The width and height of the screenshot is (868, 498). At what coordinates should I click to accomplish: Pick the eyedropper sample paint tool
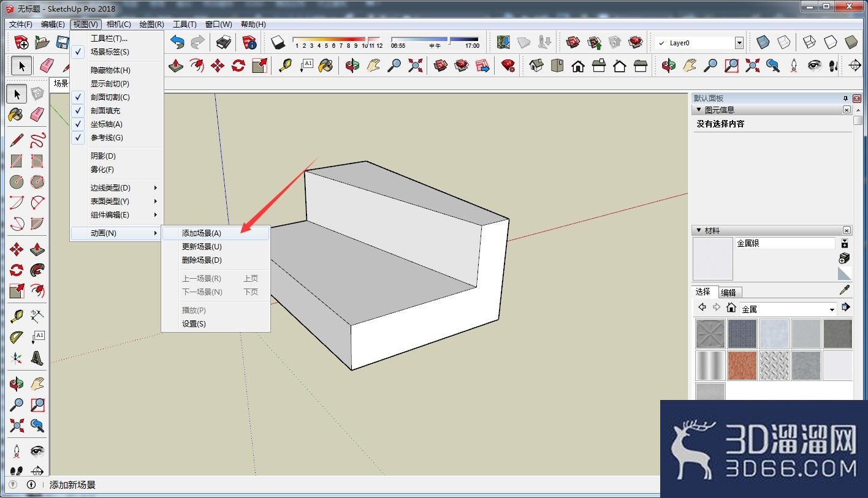[x=844, y=291]
